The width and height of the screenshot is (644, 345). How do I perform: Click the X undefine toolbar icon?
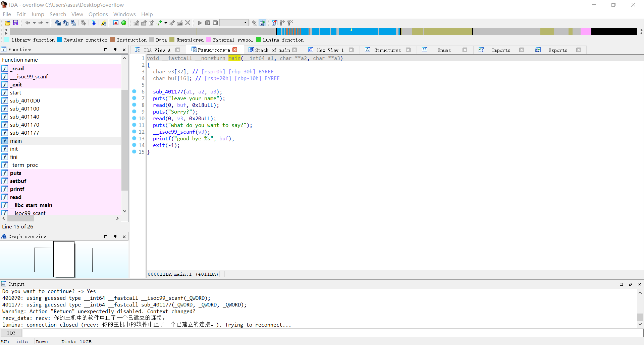(x=188, y=23)
